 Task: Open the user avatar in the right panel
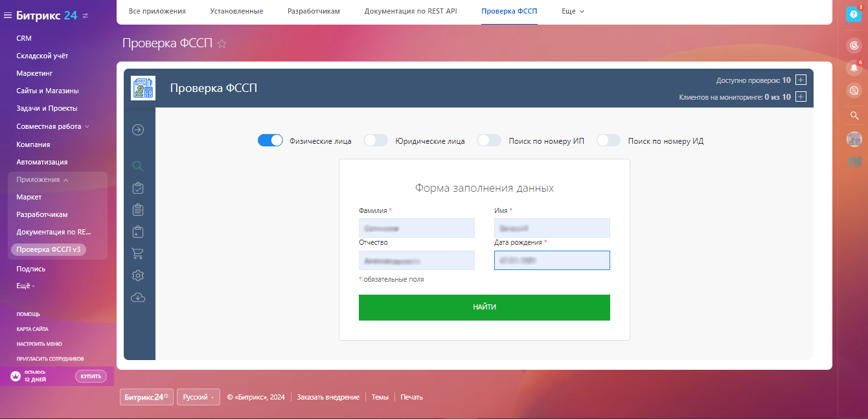(854, 139)
